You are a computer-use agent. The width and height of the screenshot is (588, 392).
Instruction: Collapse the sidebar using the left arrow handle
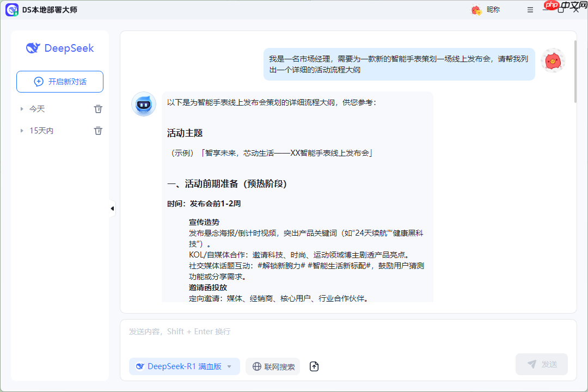tap(112, 208)
